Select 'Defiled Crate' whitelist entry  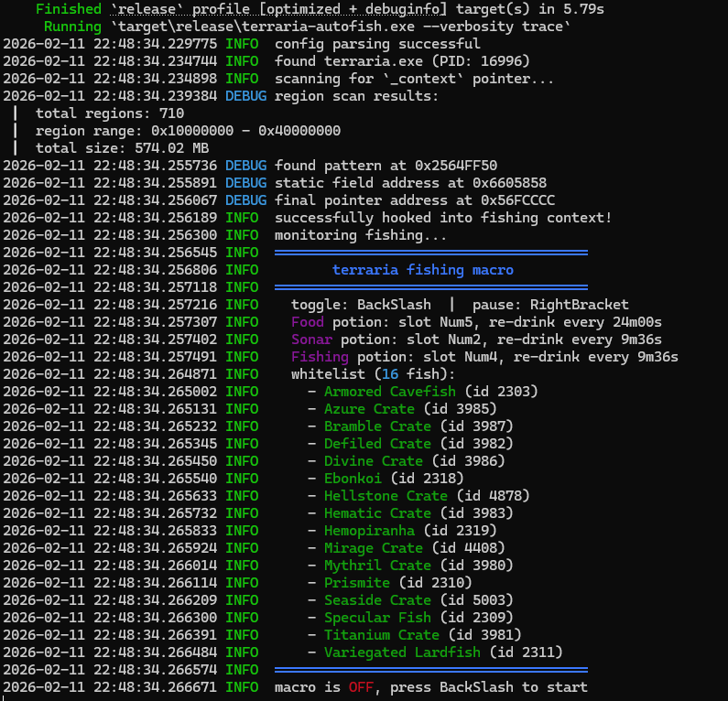[x=377, y=444]
